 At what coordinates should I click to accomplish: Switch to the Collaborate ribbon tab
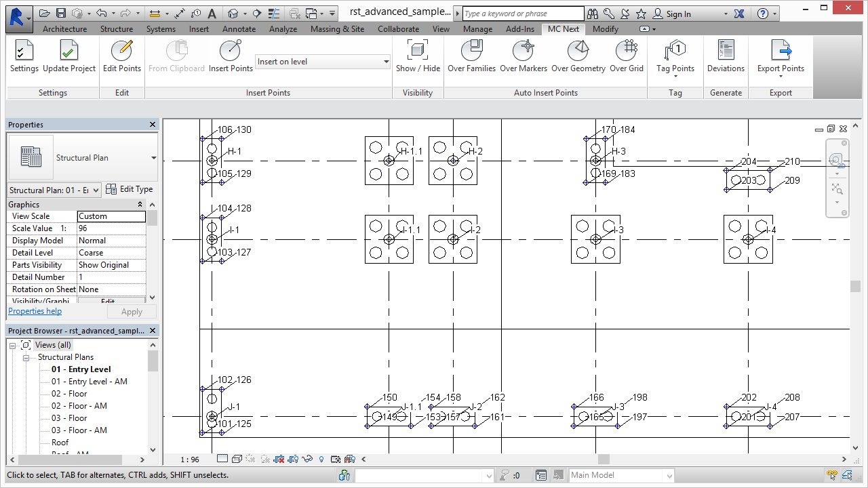(398, 29)
